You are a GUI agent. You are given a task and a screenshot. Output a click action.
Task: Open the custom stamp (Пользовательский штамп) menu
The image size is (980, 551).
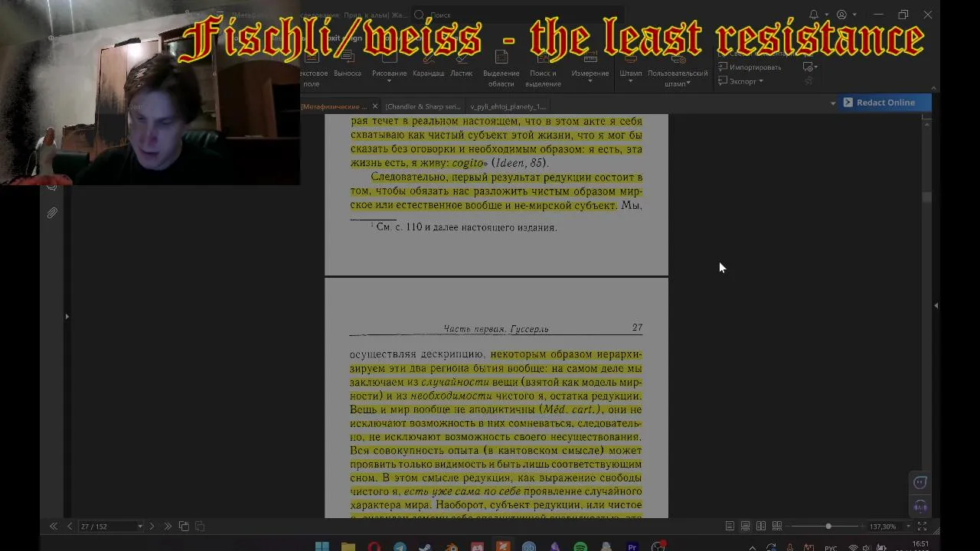tap(678, 69)
